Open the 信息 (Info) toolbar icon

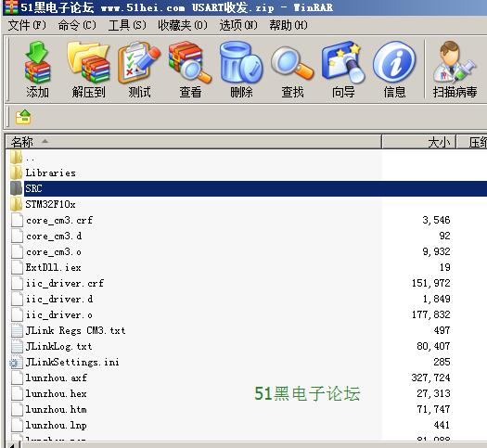(x=394, y=63)
